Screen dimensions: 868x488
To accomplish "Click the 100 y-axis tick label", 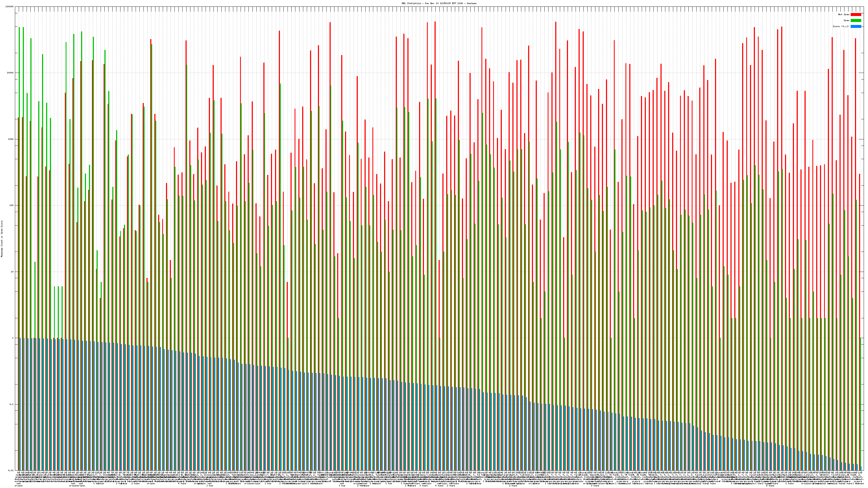I will coord(12,206).
